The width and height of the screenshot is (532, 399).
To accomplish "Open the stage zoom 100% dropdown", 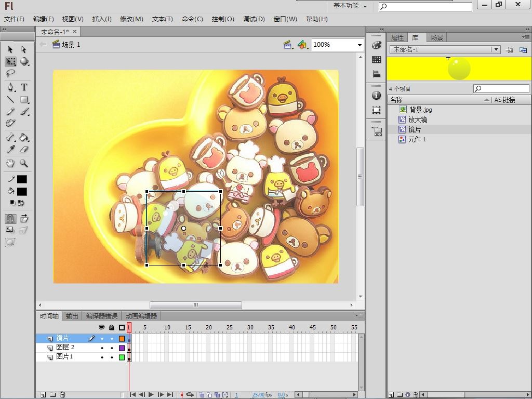I will tap(359, 45).
